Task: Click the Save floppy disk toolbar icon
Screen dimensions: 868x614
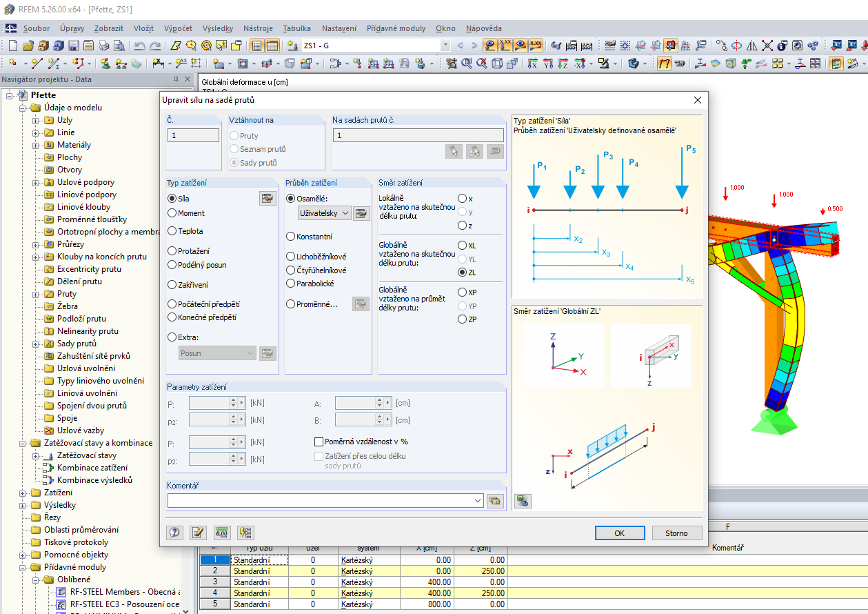Action: coord(74,46)
